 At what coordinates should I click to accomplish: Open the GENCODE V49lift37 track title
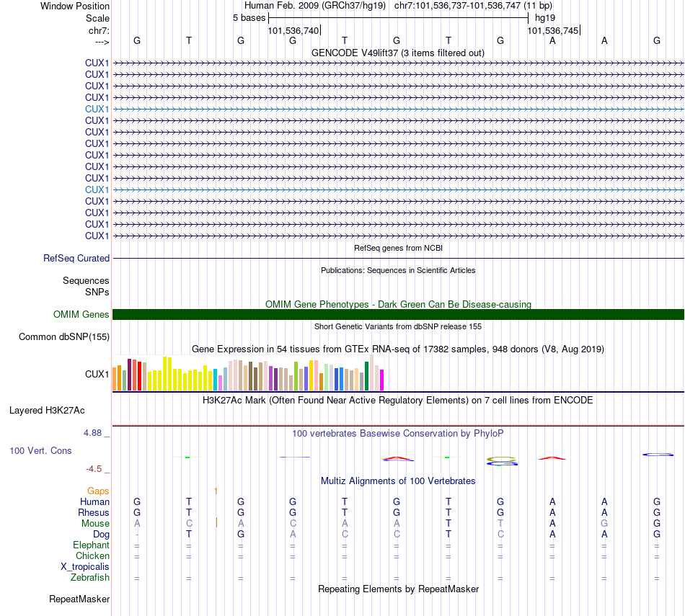(x=397, y=53)
